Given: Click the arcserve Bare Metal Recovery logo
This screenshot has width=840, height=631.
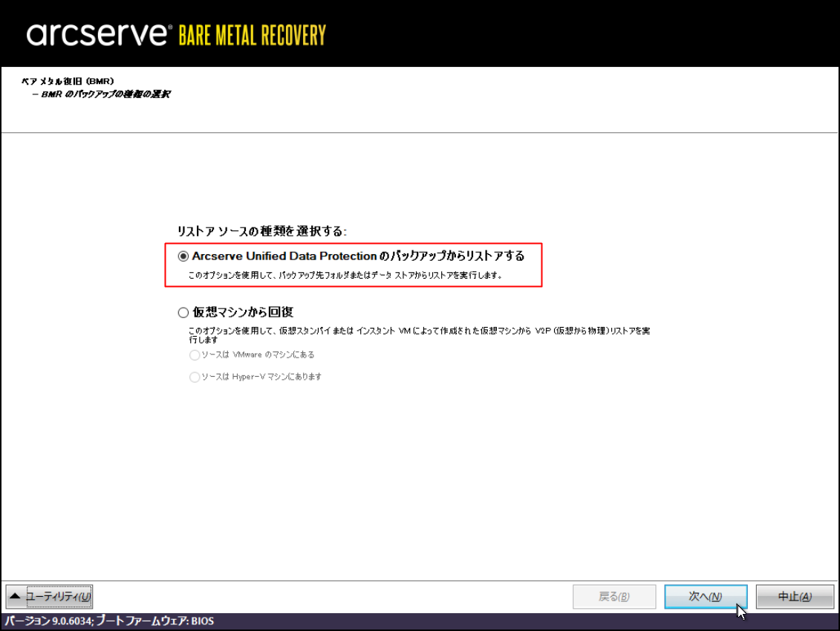Looking at the screenshot, I should coord(176,35).
